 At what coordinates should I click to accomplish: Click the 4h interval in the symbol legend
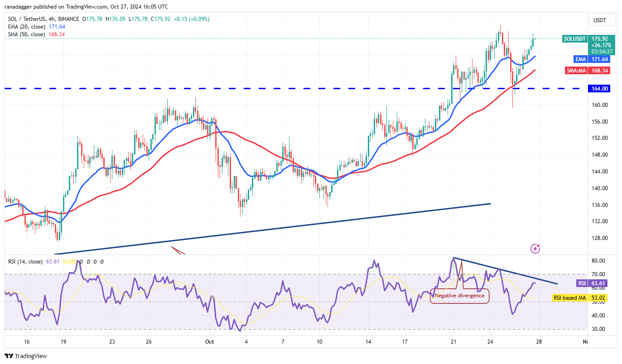pos(51,19)
